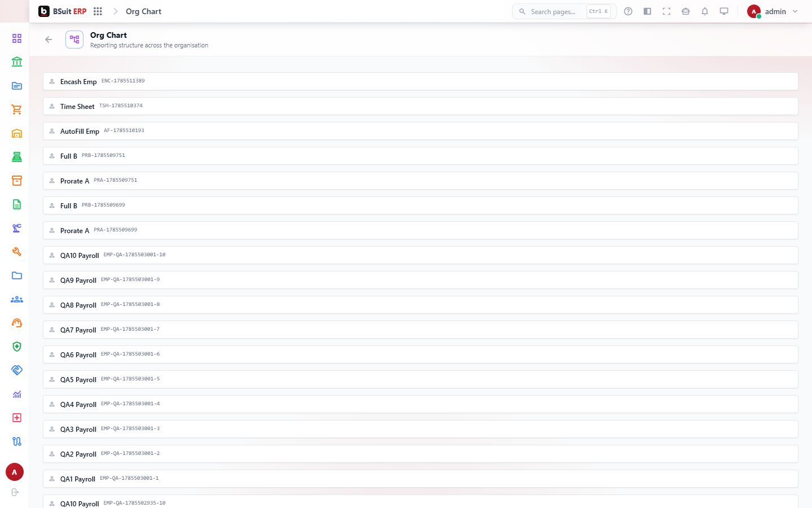Open the analytics chart icon in sidebar
This screenshot has width=812, height=508.
coord(17,394)
